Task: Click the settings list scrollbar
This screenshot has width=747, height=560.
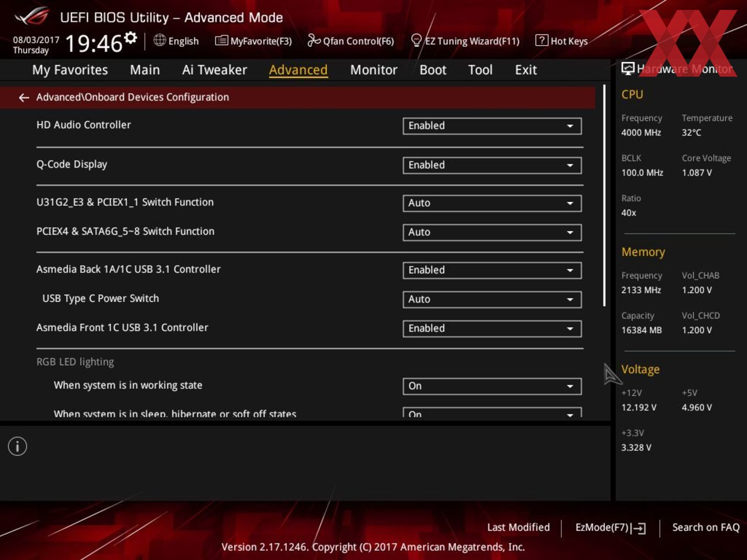Action: (604, 195)
